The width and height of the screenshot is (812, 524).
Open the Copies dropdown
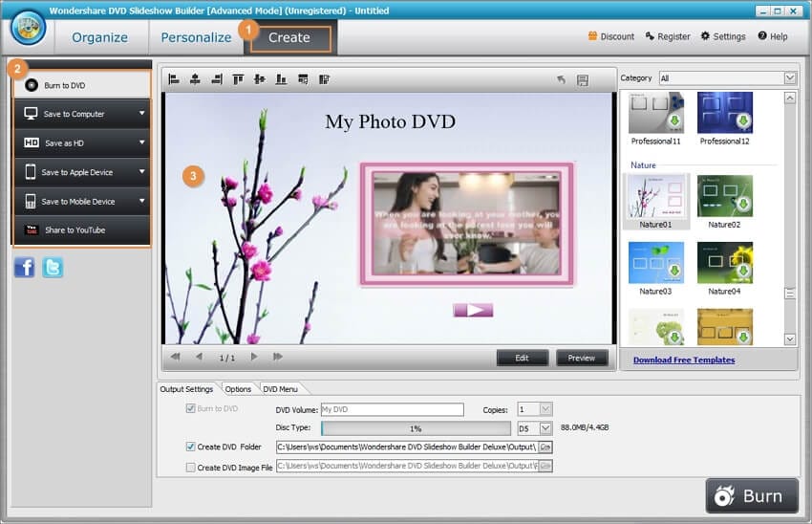[545, 409]
